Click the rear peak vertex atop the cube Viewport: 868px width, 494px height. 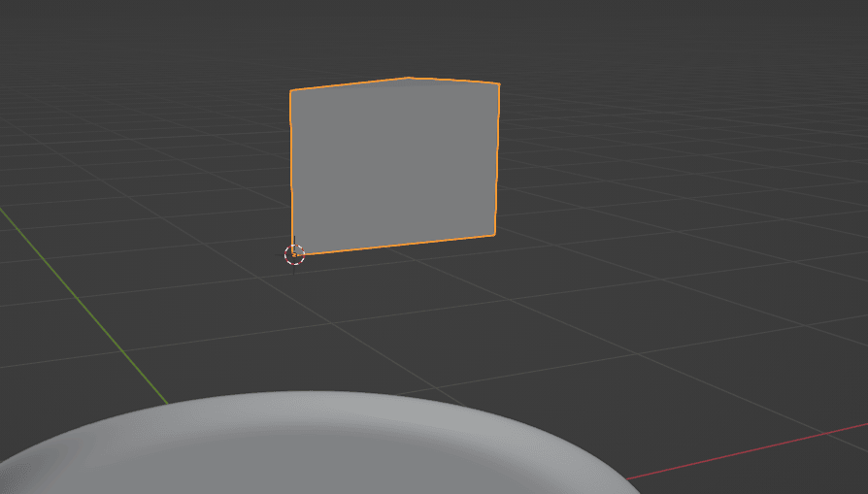coord(408,78)
